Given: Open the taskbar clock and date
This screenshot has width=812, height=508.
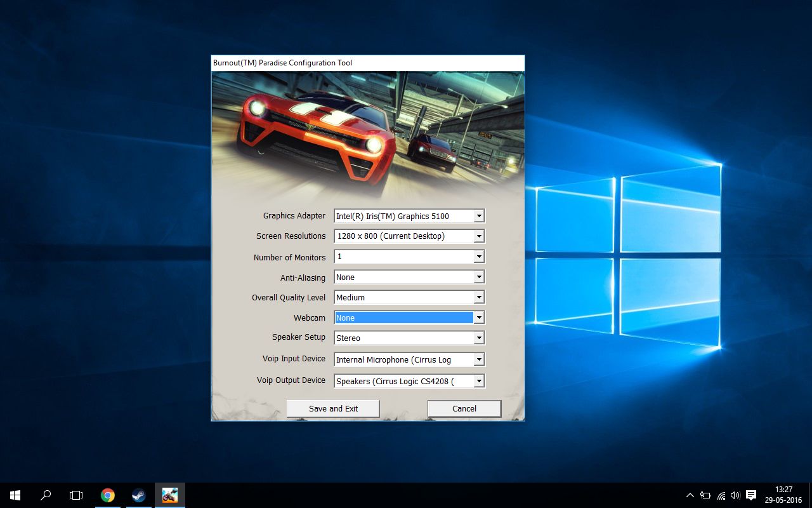Looking at the screenshot, I should (783, 495).
